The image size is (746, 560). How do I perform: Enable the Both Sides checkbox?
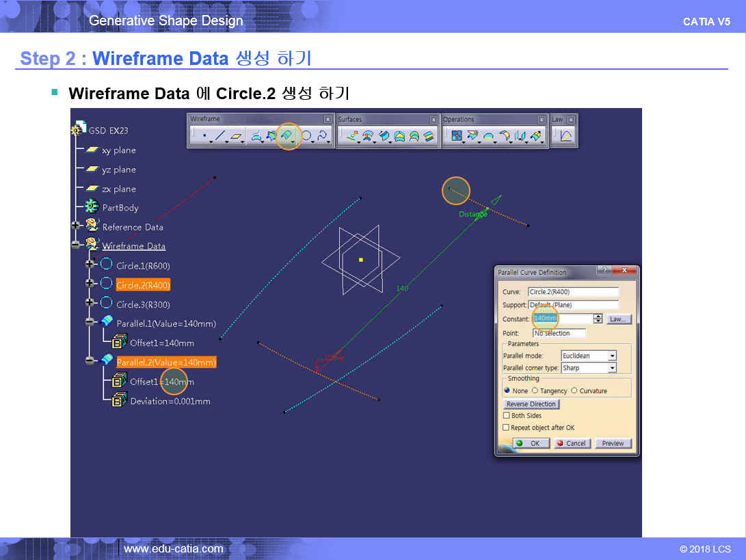pos(507,415)
